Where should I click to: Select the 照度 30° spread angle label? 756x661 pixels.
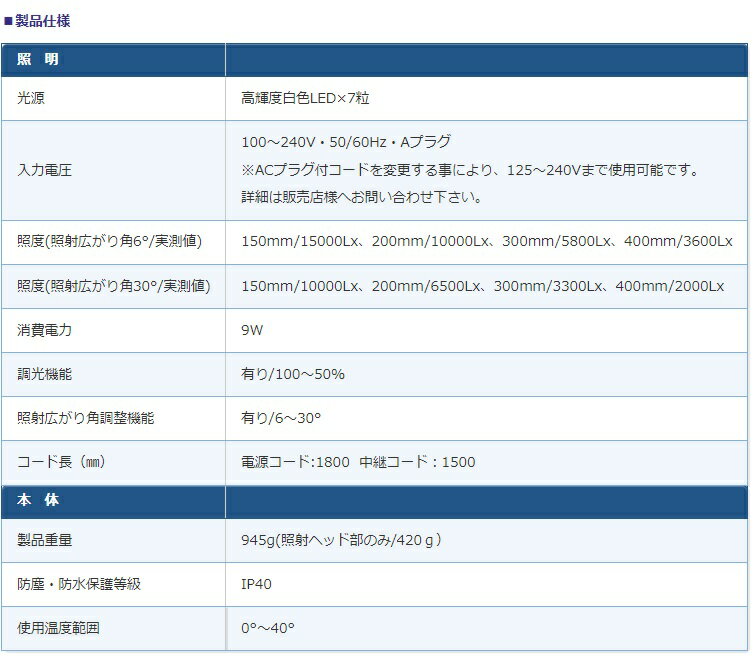click(x=113, y=286)
